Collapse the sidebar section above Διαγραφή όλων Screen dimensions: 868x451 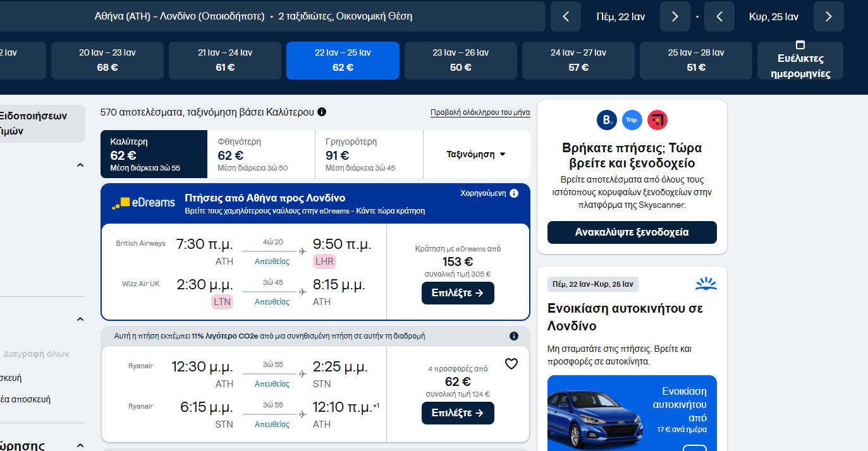(80, 320)
